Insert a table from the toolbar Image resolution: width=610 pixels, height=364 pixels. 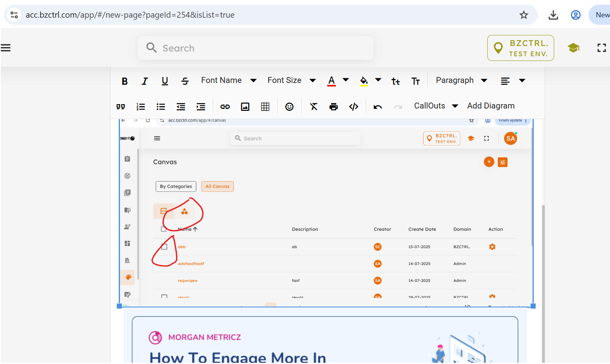click(x=265, y=107)
